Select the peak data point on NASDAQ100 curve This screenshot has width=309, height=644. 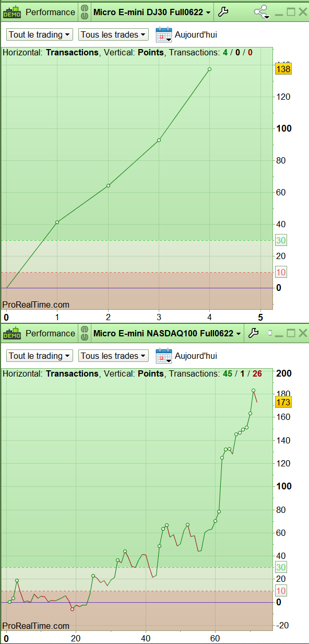(253, 390)
